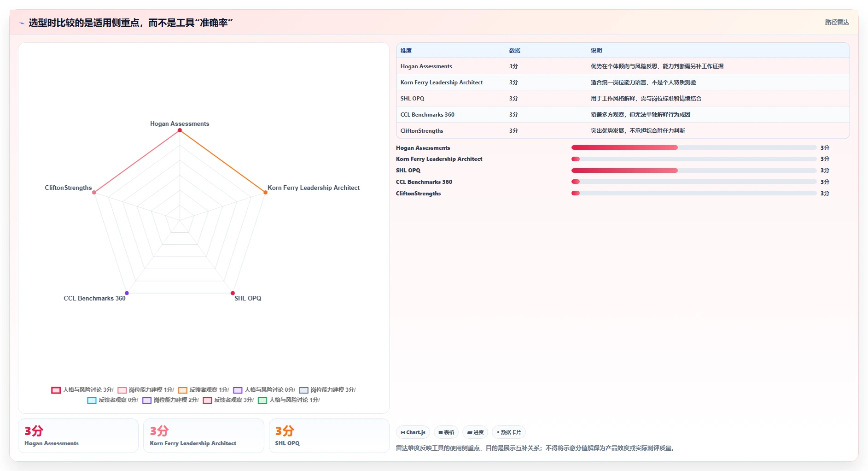Click the SHL OPQ radar data point
This screenshot has height=471, width=868.
pos(233,293)
